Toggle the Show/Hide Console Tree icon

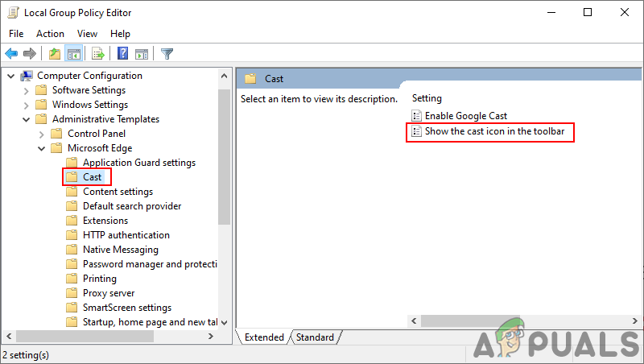point(74,53)
